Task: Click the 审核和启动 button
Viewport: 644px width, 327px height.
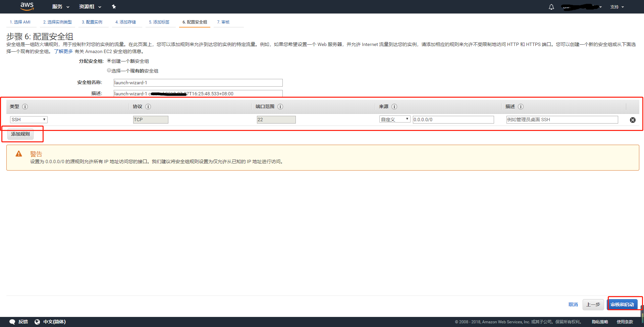Action: pos(622,305)
